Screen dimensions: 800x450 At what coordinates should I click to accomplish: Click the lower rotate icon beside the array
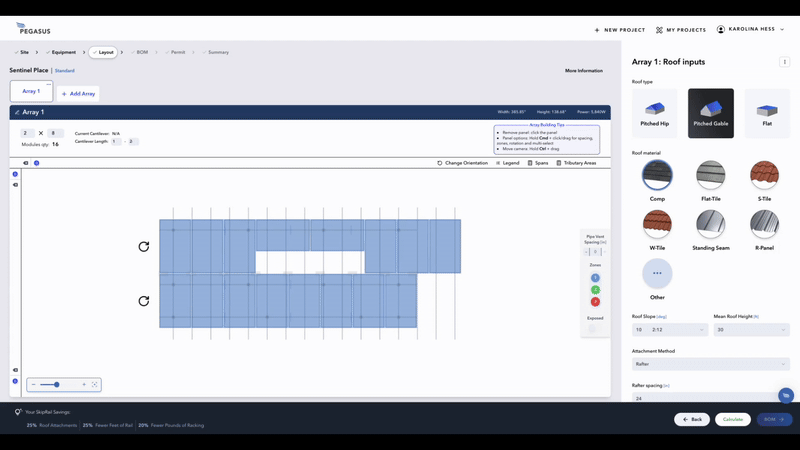point(144,301)
